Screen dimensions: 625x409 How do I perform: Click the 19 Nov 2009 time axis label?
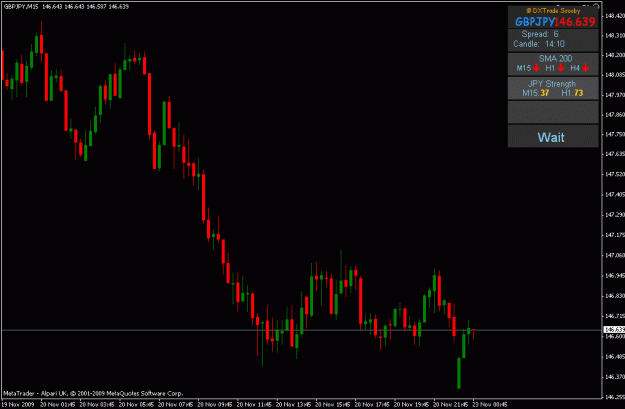[18, 405]
